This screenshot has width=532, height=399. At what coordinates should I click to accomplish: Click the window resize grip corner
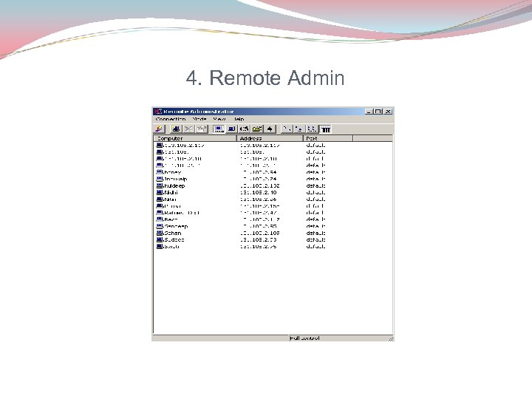(391, 338)
